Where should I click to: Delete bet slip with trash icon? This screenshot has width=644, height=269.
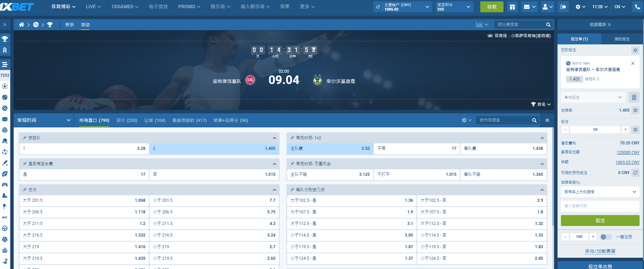point(634,97)
